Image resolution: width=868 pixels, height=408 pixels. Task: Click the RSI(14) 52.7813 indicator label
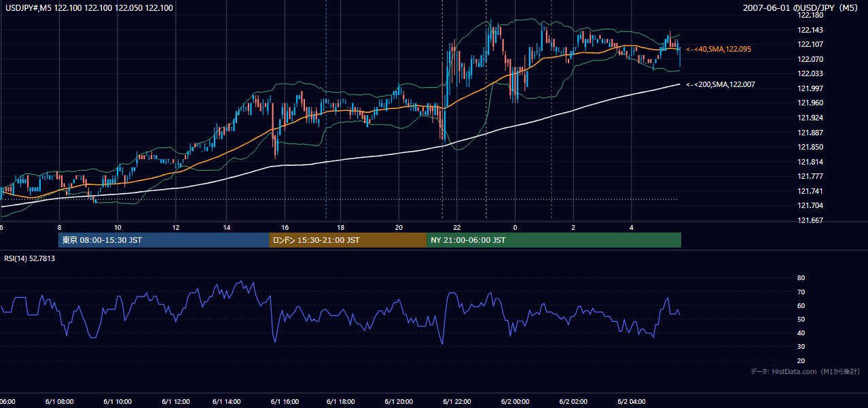pos(30,258)
